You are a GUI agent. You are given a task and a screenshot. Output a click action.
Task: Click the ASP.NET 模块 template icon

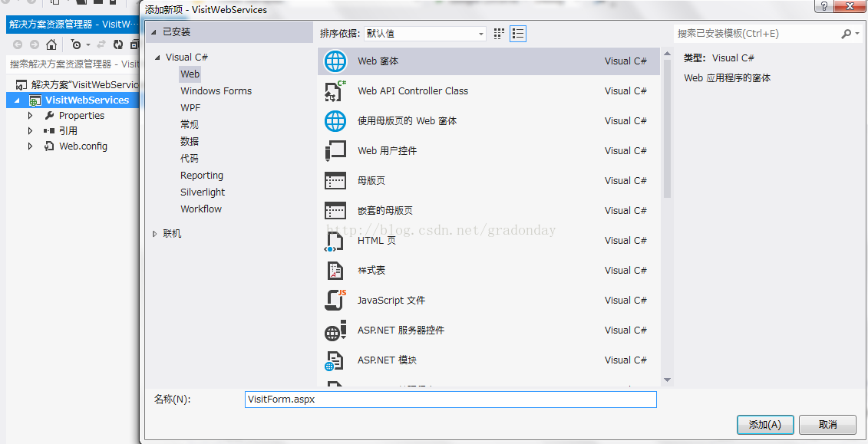click(335, 360)
